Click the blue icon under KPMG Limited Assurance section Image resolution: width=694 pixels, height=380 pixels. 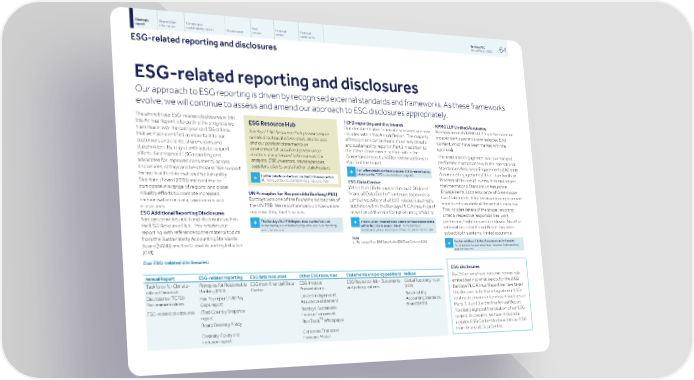tap(449, 243)
